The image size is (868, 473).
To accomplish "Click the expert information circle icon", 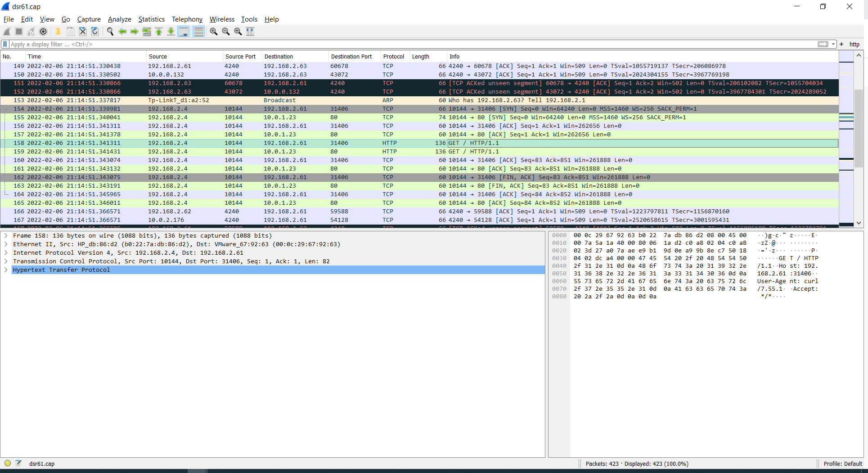I will pos(8,463).
